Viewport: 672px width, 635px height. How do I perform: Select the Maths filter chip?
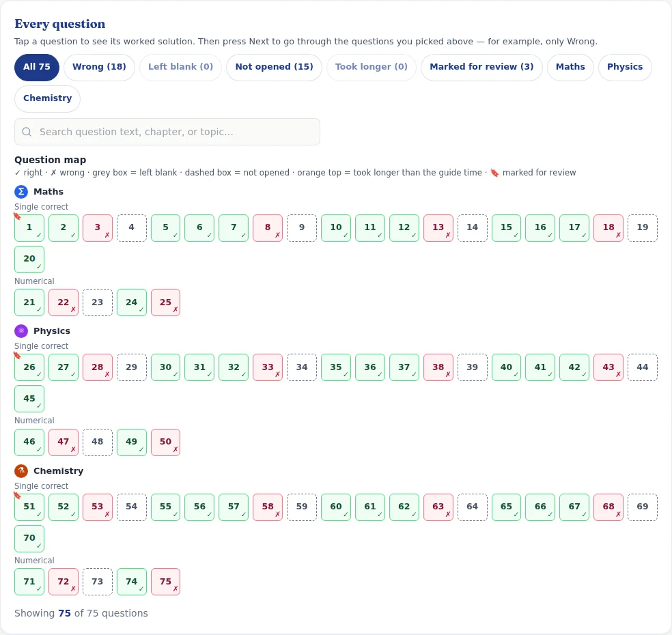coord(570,68)
